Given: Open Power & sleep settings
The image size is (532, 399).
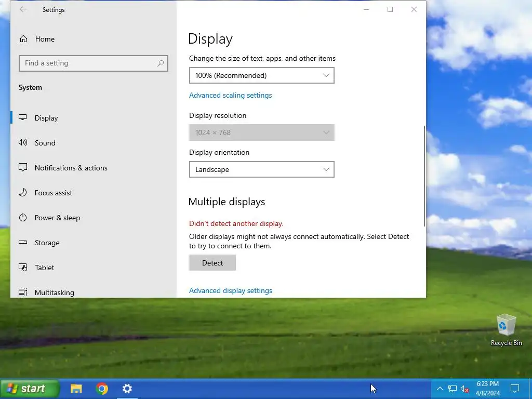Looking at the screenshot, I should point(94,218).
